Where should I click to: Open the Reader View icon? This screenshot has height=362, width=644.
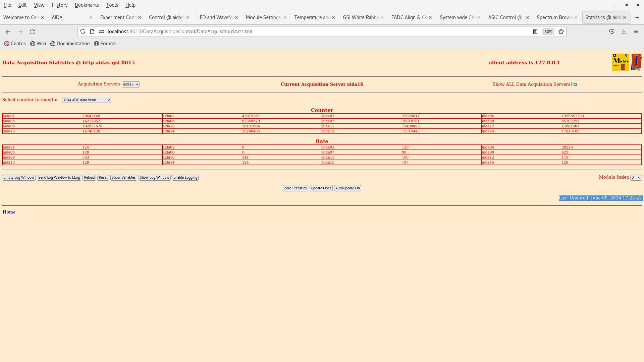point(535,32)
